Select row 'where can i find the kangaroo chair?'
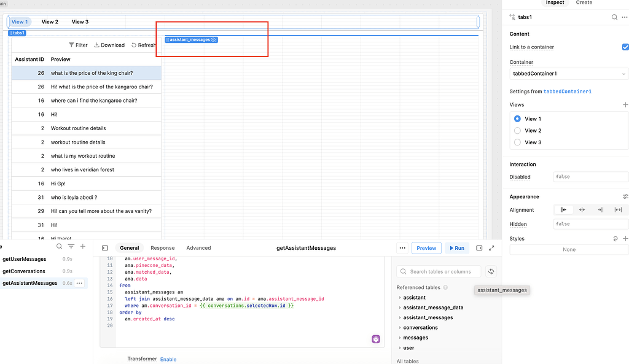Screen dimensions: 629x364 click(x=86, y=101)
